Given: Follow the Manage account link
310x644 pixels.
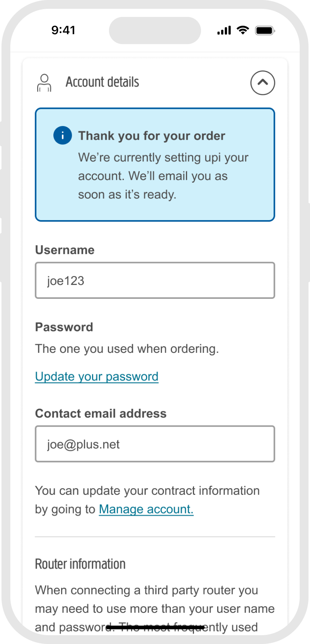Looking at the screenshot, I should pyautogui.click(x=146, y=509).
